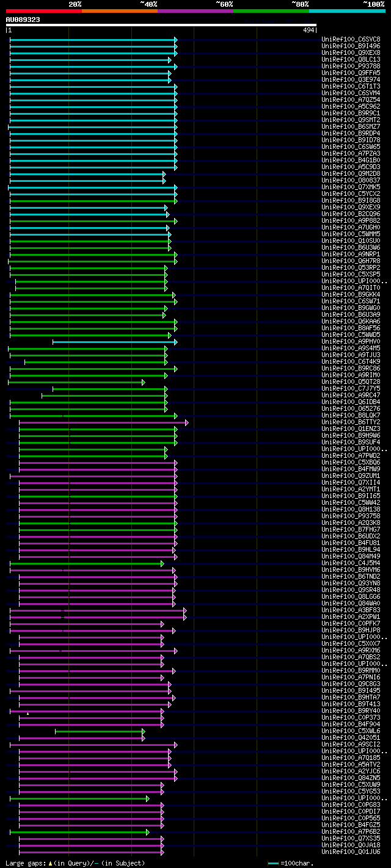Click the UniRef100_B9RDP4 label
The image size is (391, 868).
[x=351, y=133]
